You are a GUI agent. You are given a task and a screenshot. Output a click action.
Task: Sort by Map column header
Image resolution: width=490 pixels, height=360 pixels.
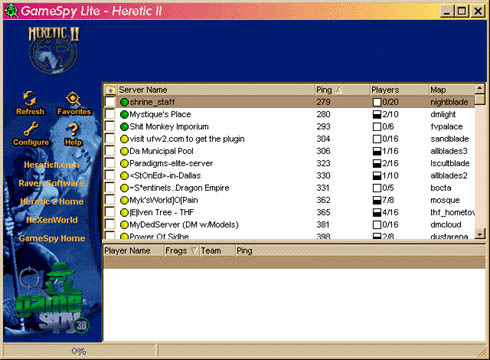pyautogui.click(x=451, y=90)
